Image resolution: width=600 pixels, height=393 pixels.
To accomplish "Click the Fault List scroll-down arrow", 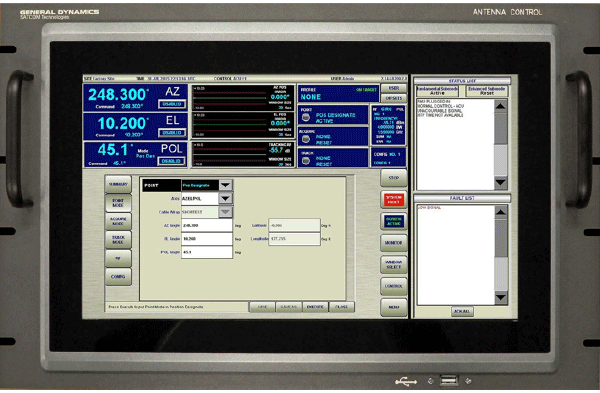I will pos(501,297).
